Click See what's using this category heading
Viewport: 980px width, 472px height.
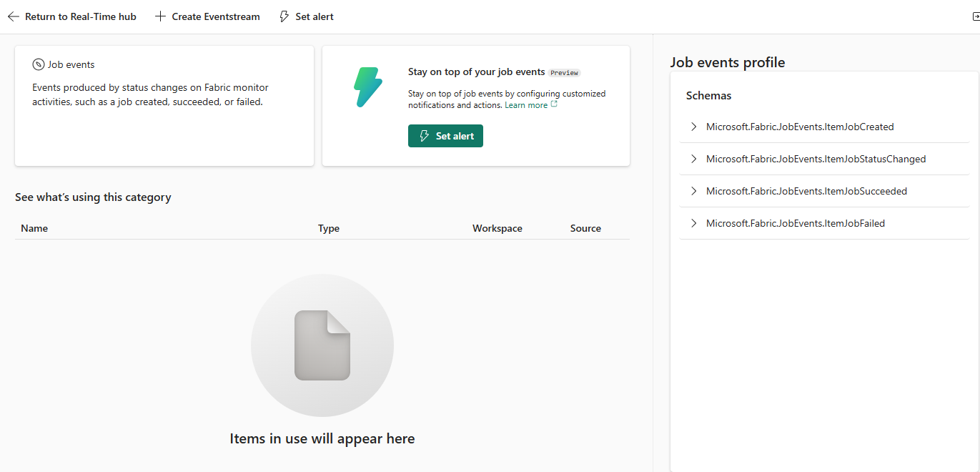(93, 197)
